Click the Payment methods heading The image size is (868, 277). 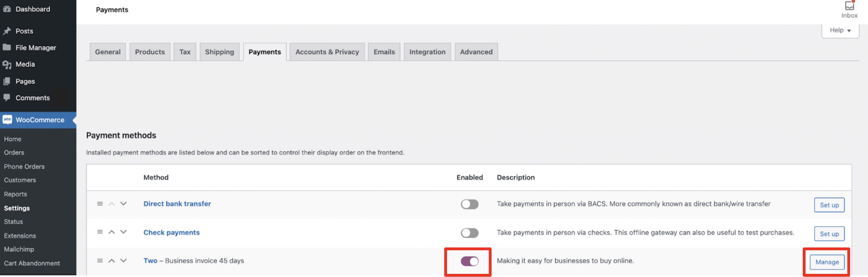[x=121, y=135]
